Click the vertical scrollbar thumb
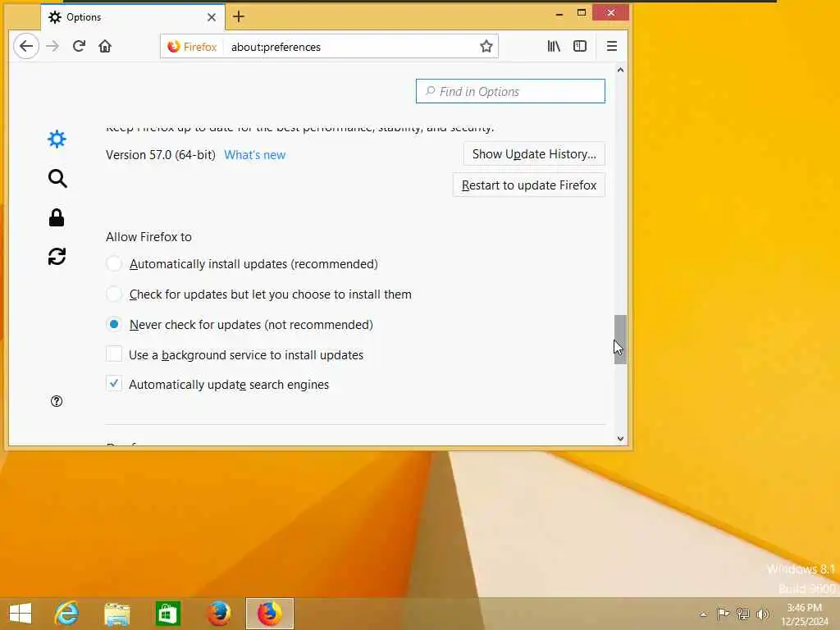This screenshot has width=840, height=630. [x=620, y=340]
